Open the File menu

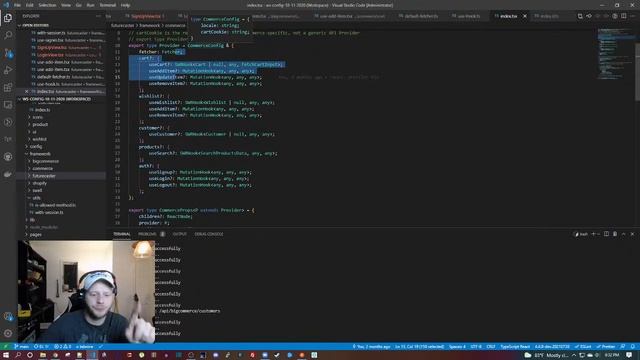coord(17,5)
